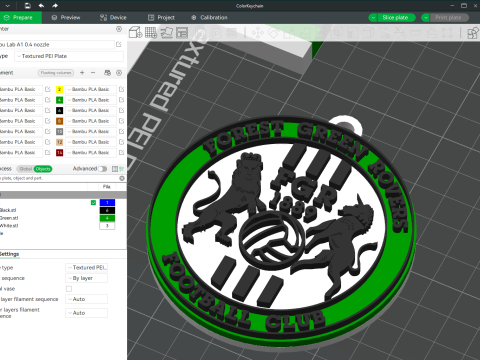Select the Settings tab below the object list

(9, 254)
